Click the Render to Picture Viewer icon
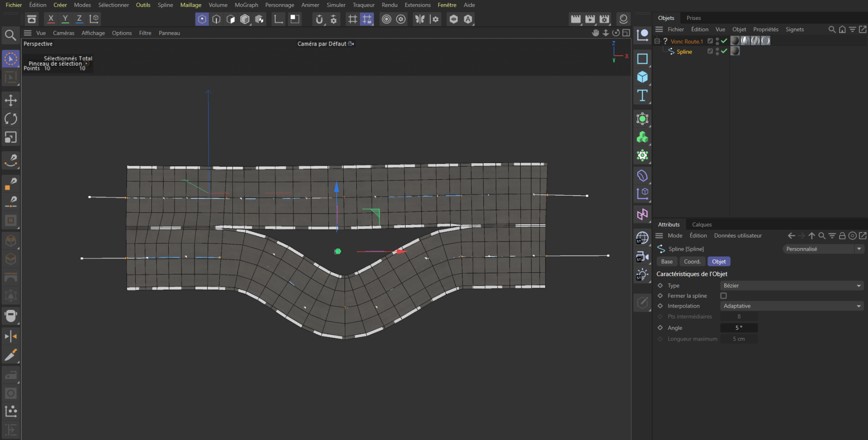The image size is (868, 440). (x=590, y=19)
